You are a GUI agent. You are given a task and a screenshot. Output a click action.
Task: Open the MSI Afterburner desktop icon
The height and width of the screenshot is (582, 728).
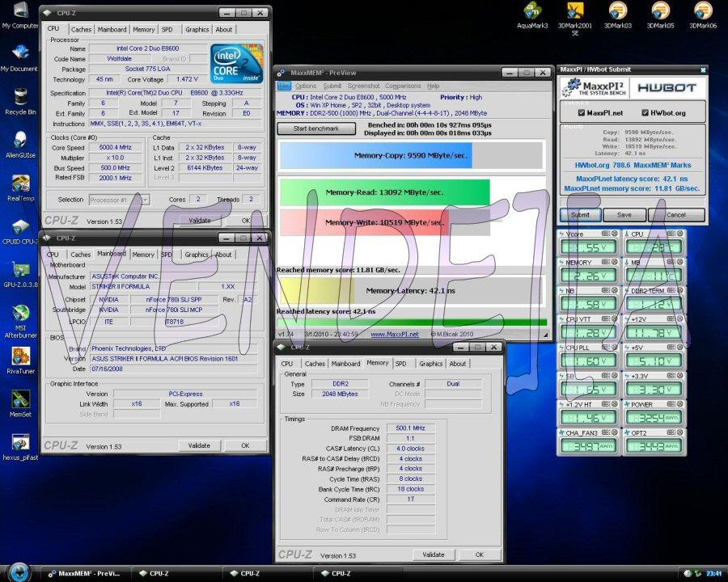[x=20, y=321]
